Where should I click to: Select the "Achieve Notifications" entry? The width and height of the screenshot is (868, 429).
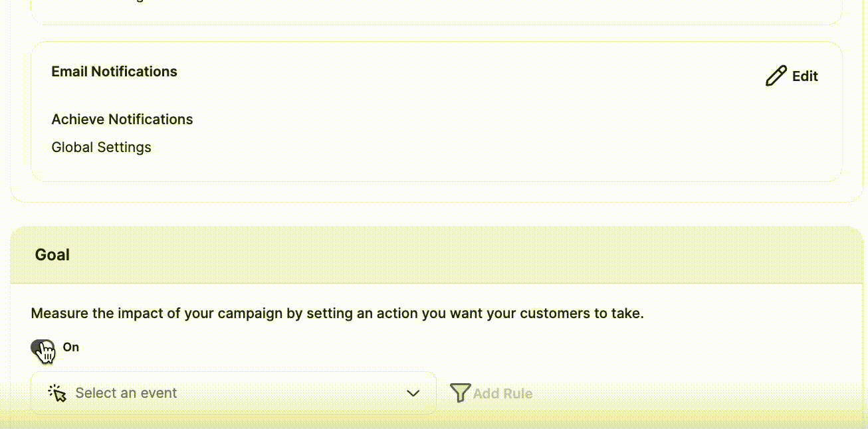point(122,120)
